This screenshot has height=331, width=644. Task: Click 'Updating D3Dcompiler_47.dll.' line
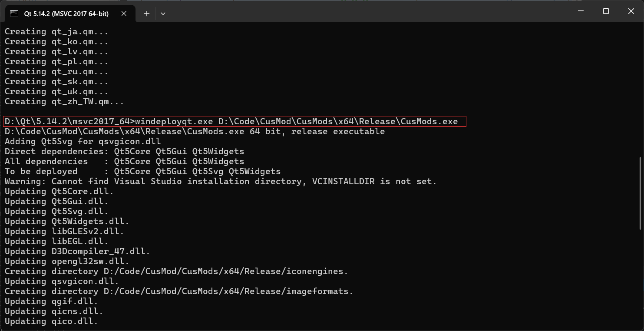pos(77,251)
